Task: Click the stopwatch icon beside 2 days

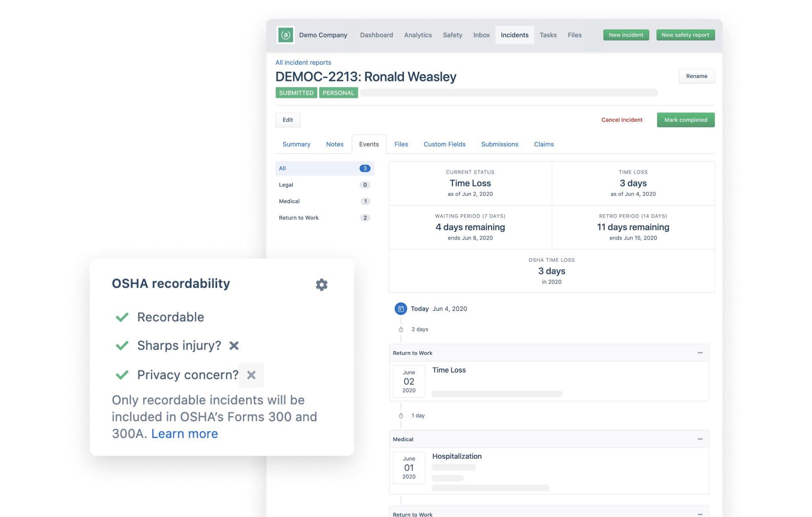Action: point(401,329)
